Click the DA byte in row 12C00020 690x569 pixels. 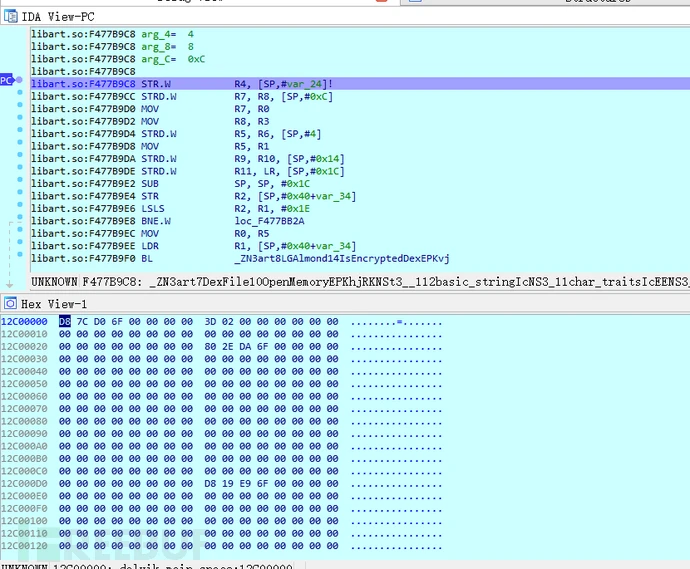(245, 347)
